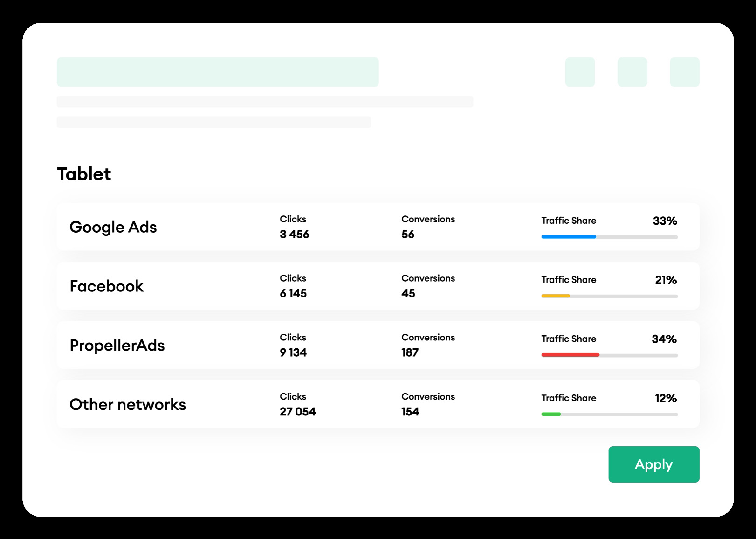Click Clicks label in Google Ads row

click(293, 219)
